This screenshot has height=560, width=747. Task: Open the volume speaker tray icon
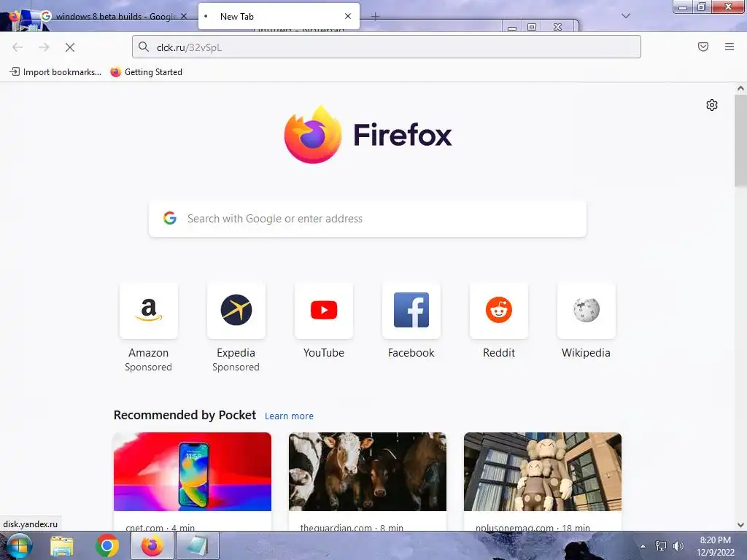[678, 545]
